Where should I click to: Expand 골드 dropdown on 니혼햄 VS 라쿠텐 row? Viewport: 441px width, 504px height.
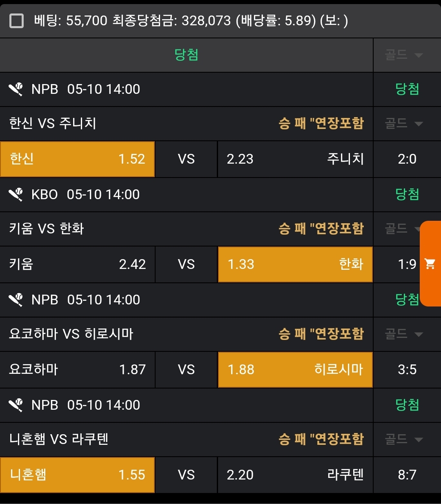click(x=403, y=439)
